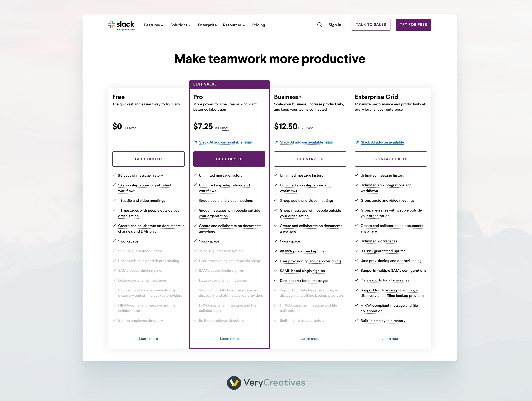532x401 pixels.
Task: Open Contact Sales for Enterprise Grid
Action: pos(391,159)
